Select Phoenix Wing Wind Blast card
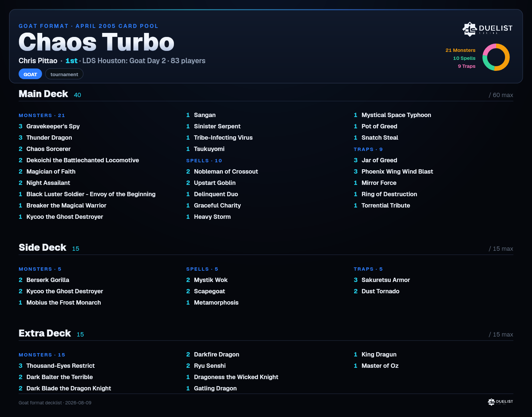Image resolution: width=532 pixels, height=417 pixels. (393, 172)
